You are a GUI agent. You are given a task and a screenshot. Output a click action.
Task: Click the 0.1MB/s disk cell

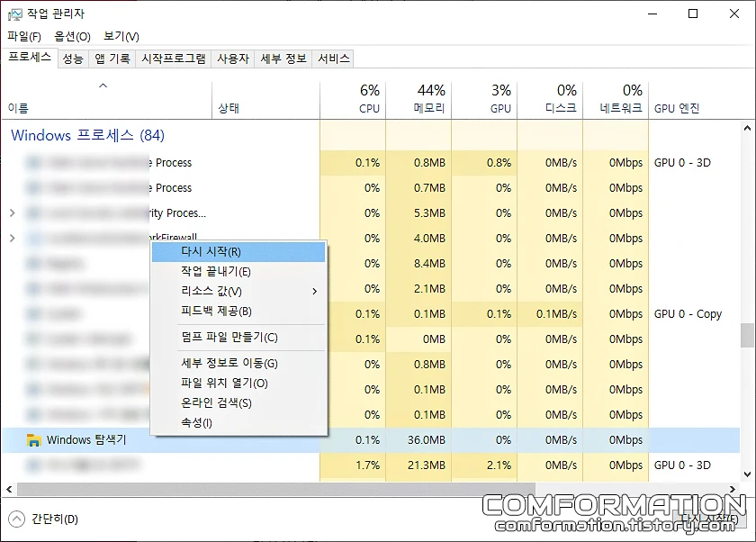click(x=550, y=314)
